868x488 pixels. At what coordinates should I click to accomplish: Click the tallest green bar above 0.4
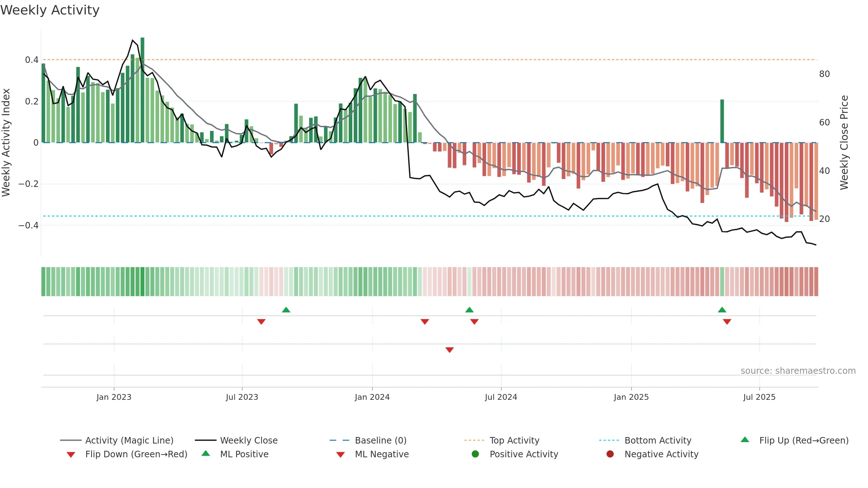pos(142,90)
